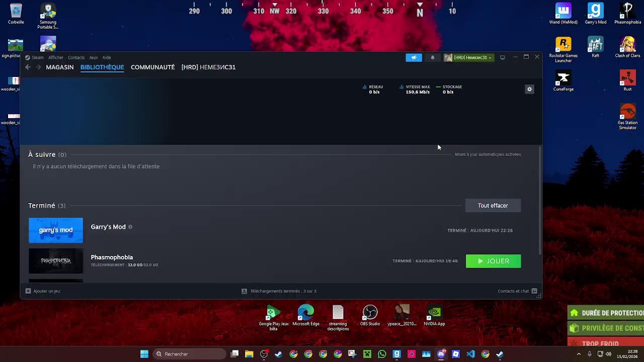Show hidden system tray icons chevron
644x362 pixels.
coord(579,354)
